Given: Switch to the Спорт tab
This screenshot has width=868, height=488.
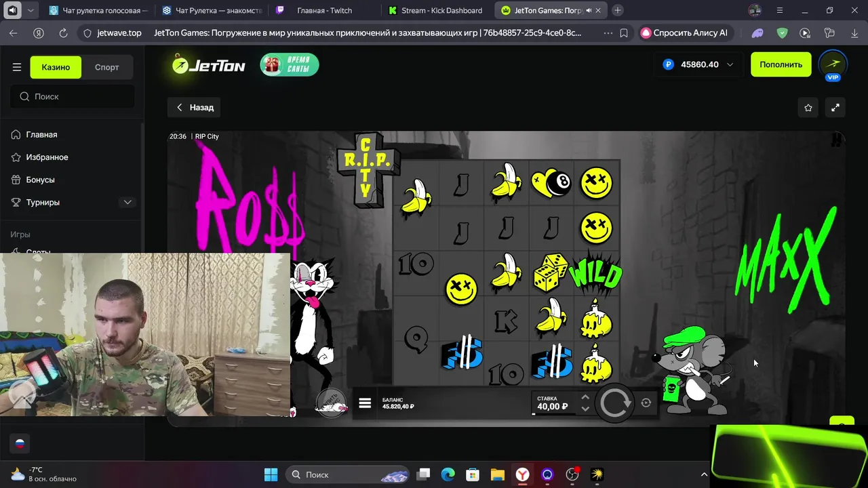Looking at the screenshot, I should click(x=106, y=67).
